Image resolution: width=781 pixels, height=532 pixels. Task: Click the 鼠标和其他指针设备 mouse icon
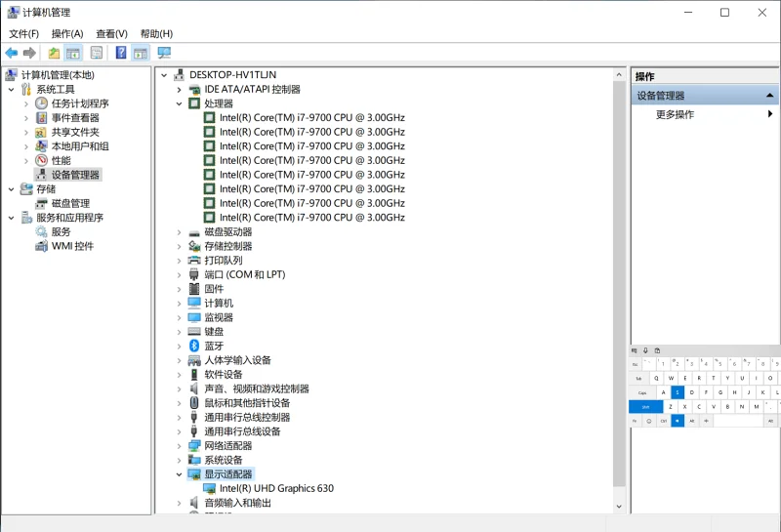pos(194,403)
